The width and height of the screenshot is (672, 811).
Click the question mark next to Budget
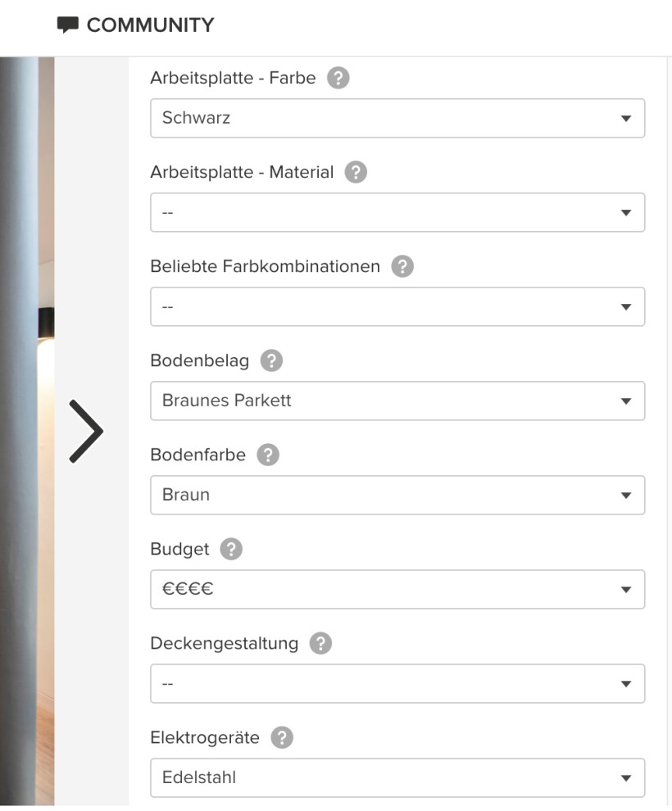tap(232, 549)
